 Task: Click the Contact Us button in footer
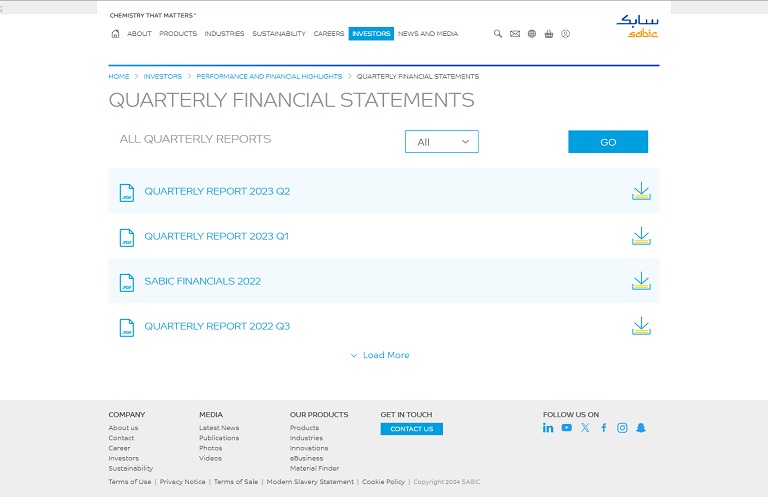(411, 429)
